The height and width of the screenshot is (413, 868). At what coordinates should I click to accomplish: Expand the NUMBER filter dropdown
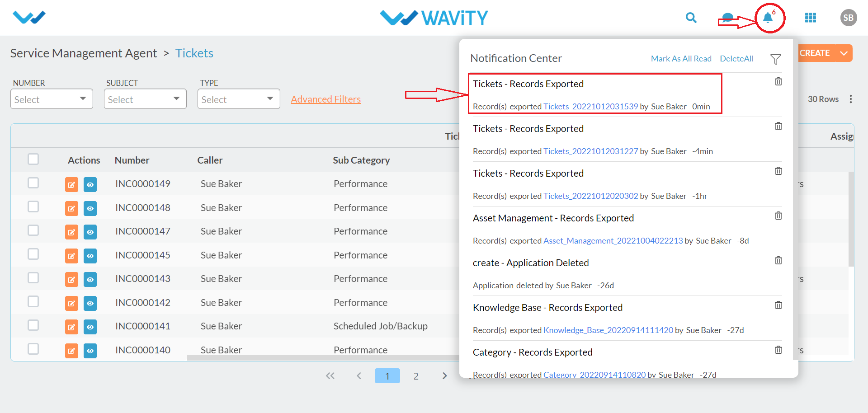point(52,99)
